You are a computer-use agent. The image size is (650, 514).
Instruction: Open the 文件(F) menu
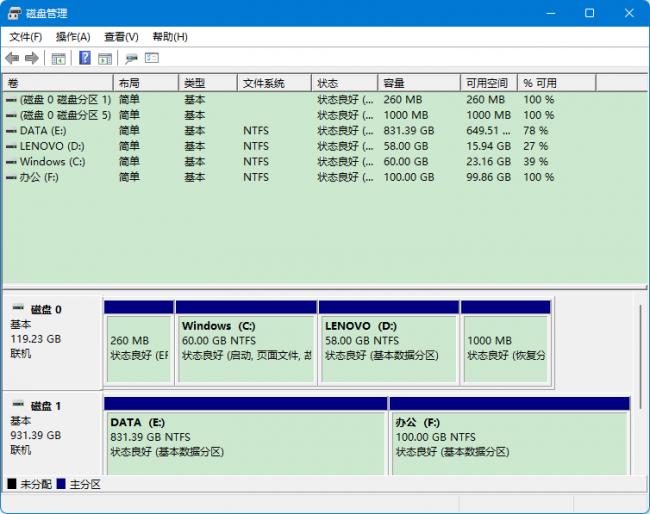[26, 37]
